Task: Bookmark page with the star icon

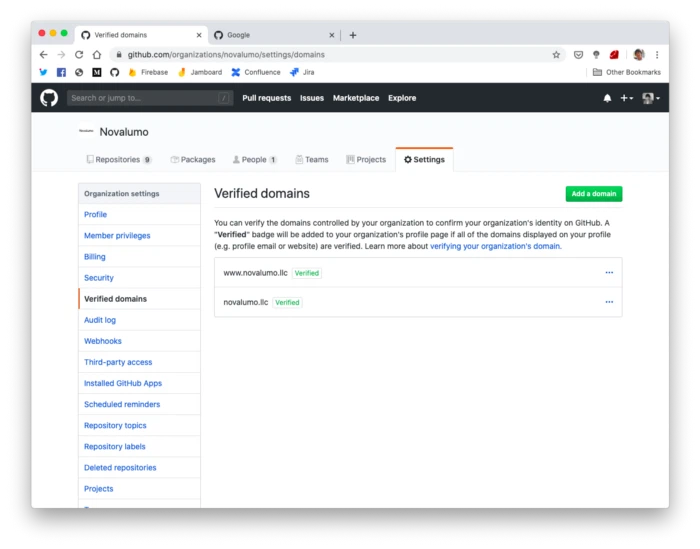Action: click(x=556, y=55)
